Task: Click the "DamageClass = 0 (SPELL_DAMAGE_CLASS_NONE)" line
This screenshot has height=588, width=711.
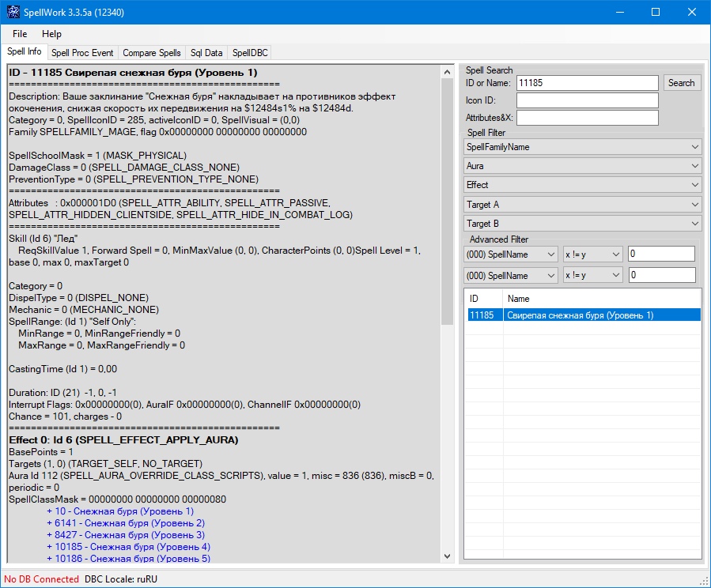Action: [124, 168]
